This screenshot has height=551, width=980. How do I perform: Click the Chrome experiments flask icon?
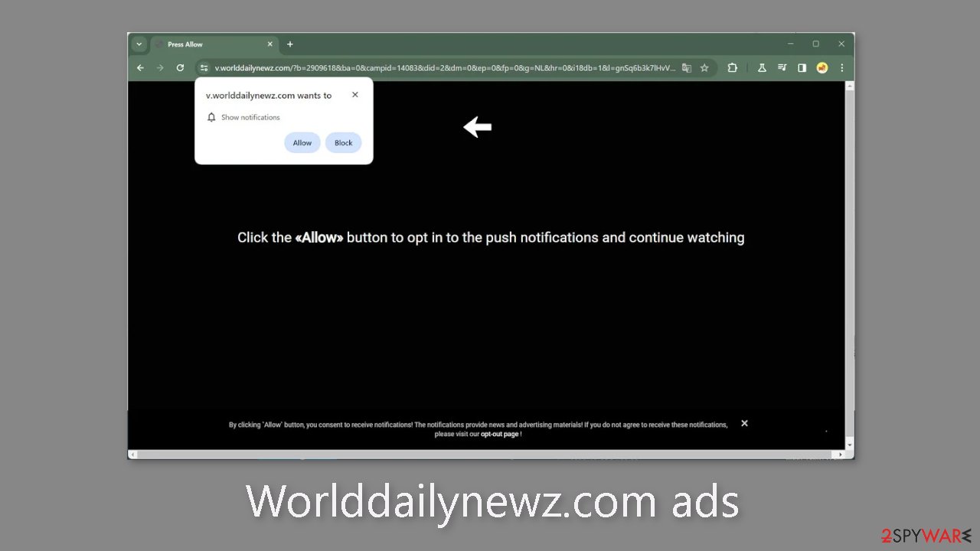click(x=762, y=67)
